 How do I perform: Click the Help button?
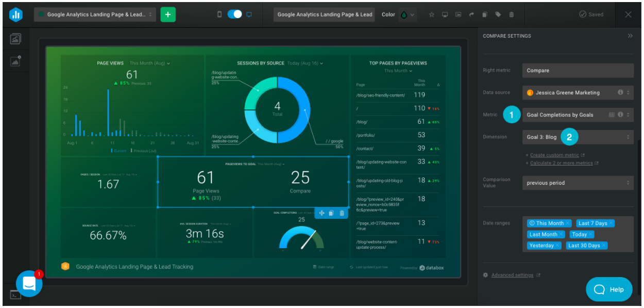(x=609, y=289)
